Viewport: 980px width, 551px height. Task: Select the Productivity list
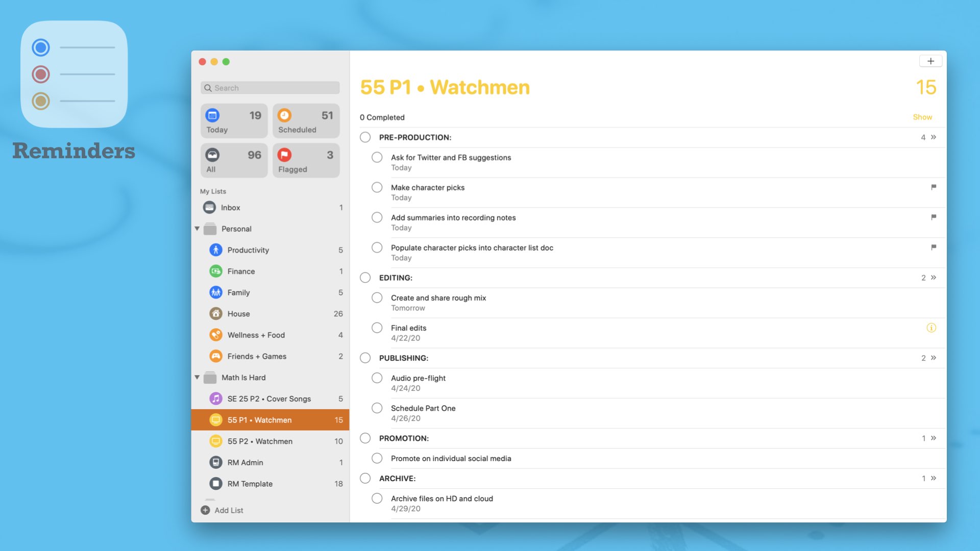[x=271, y=250]
